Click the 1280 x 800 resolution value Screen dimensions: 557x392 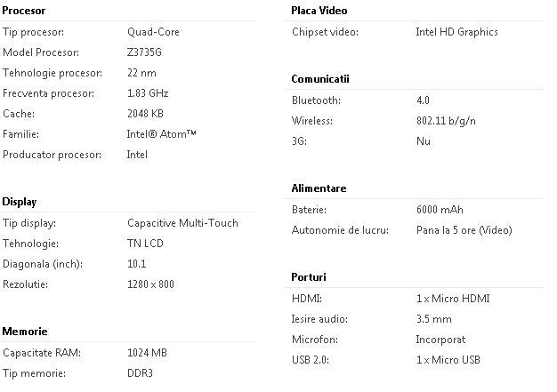click(x=150, y=284)
